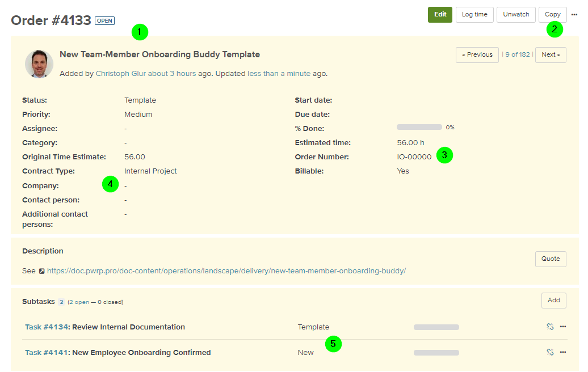Viewport: 588px width, 372px height.
Task: Click the 'Subtasks' section heading
Action: coord(38,302)
